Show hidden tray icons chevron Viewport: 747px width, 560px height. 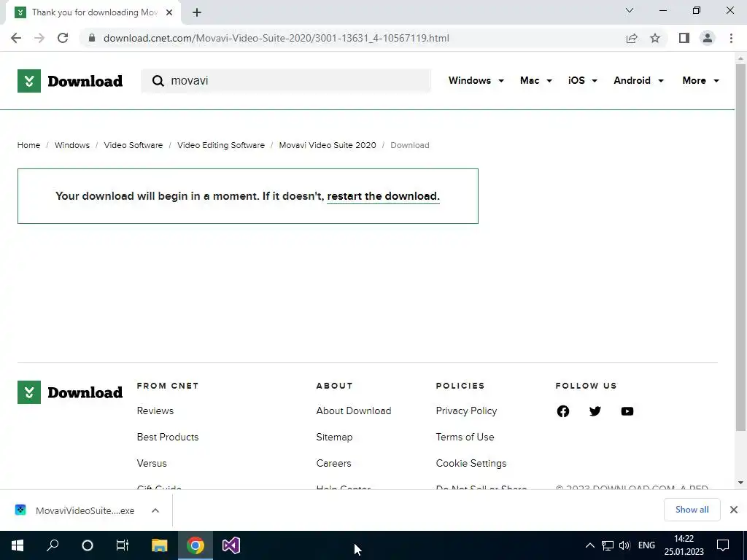[589, 545]
